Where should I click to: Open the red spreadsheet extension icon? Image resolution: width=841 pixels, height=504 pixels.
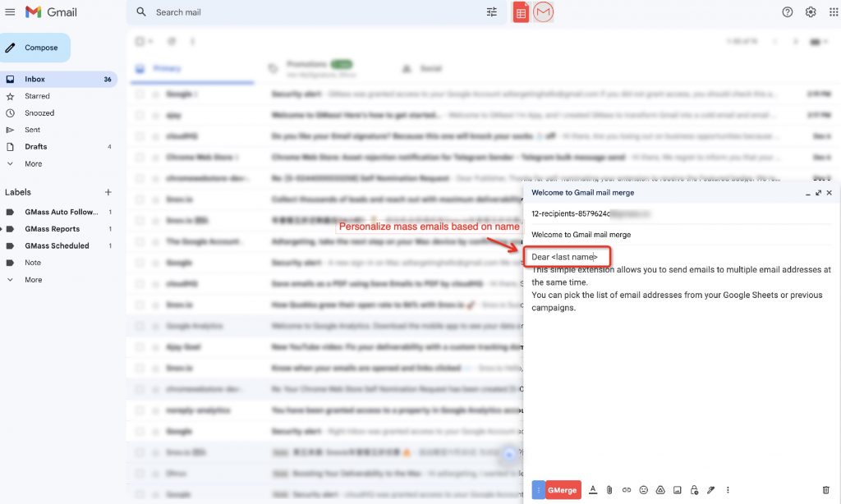tap(521, 12)
